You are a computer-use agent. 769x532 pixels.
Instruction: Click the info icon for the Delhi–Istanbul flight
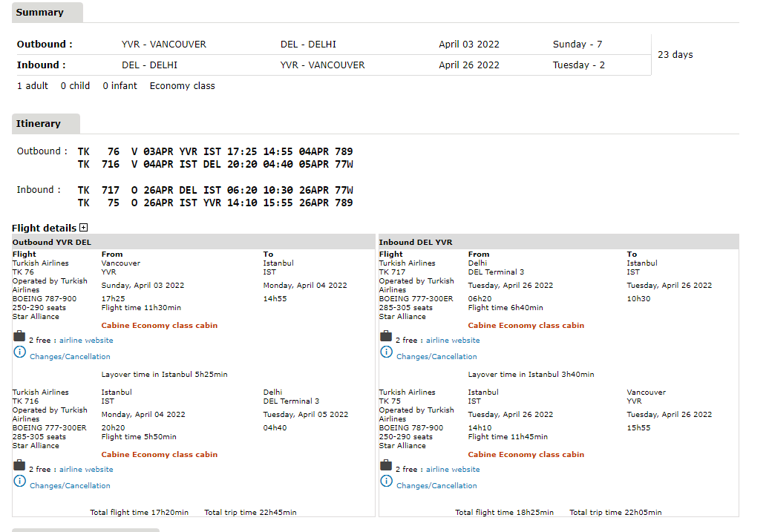click(387, 352)
